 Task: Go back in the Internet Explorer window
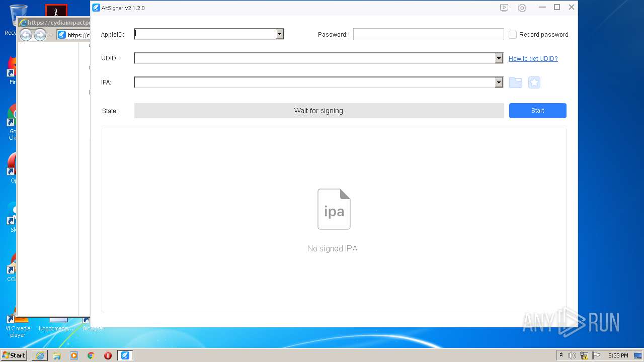point(26,35)
